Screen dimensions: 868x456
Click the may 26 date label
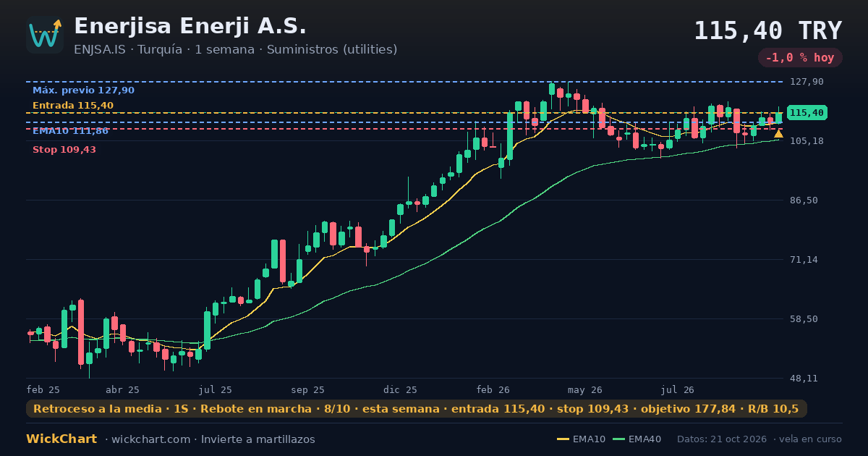click(585, 390)
